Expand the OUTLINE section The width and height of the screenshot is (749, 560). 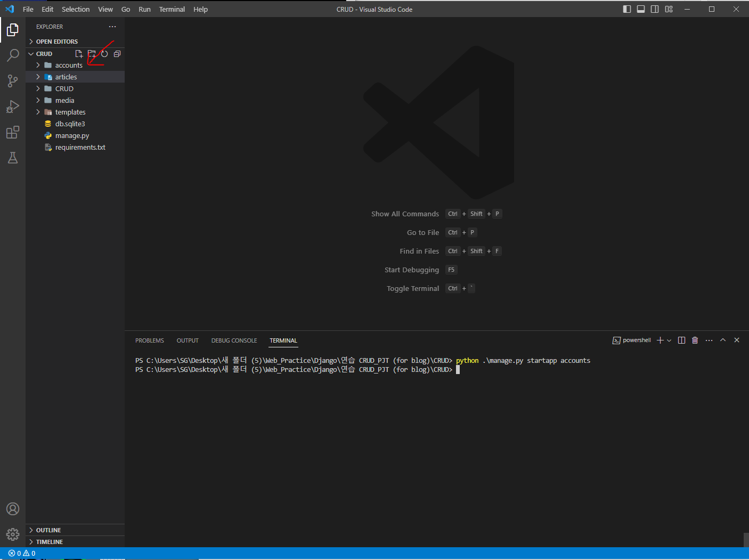(75, 530)
